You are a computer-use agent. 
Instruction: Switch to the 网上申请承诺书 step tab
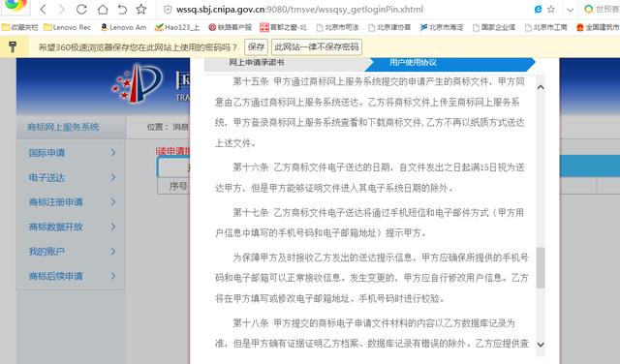(256, 63)
